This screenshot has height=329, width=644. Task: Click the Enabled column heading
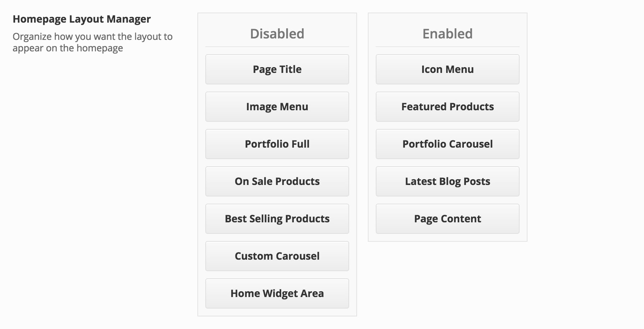pyautogui.click(x=447, y=34)
